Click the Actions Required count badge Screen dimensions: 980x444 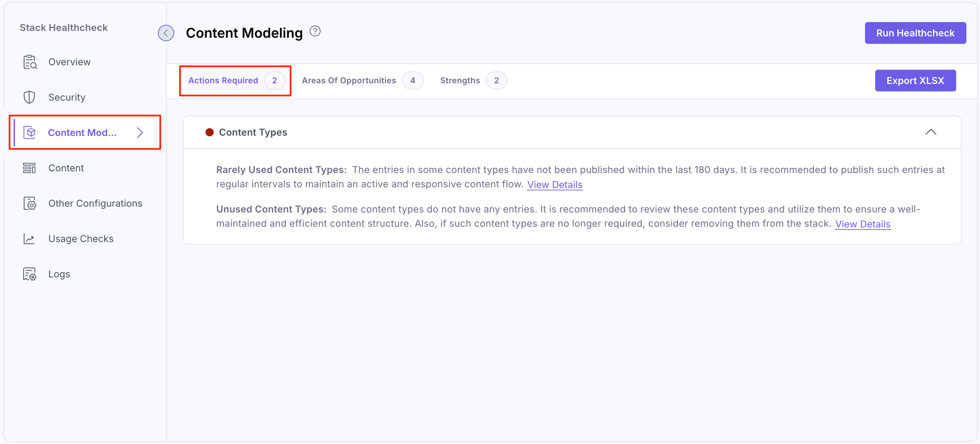[x=275, y=80]
